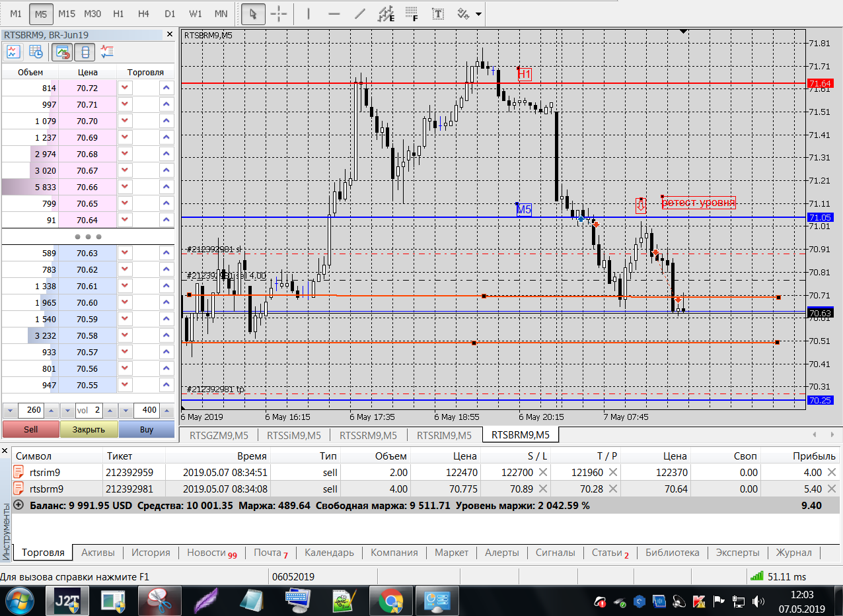Click the red 71.64 price level label
Image resolution: width=843 pixels, height=616 pixels.
coord(819,83)
